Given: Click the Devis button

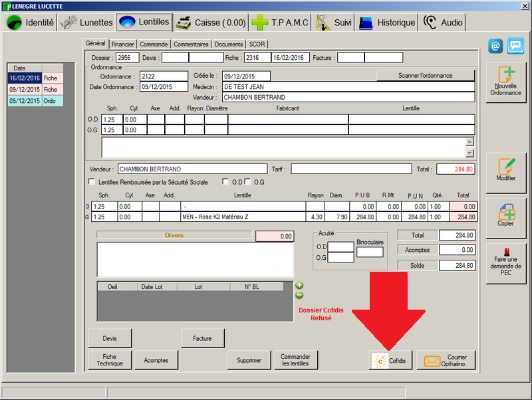Looking at the screenshot, I should point(110,338).
